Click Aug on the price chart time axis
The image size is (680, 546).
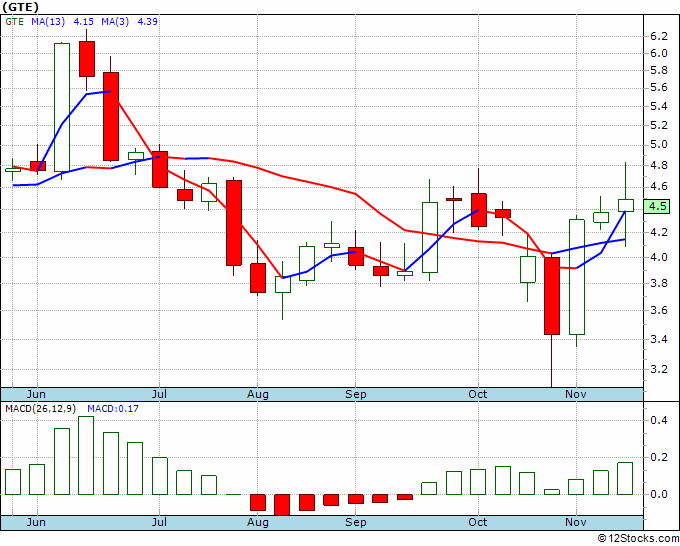pyautogui.click(x=258, y=394)
